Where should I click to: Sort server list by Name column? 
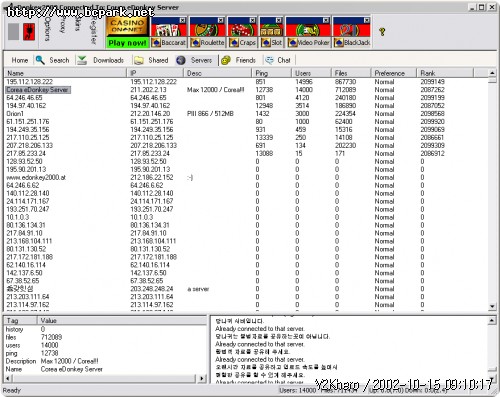click(65, 73)
